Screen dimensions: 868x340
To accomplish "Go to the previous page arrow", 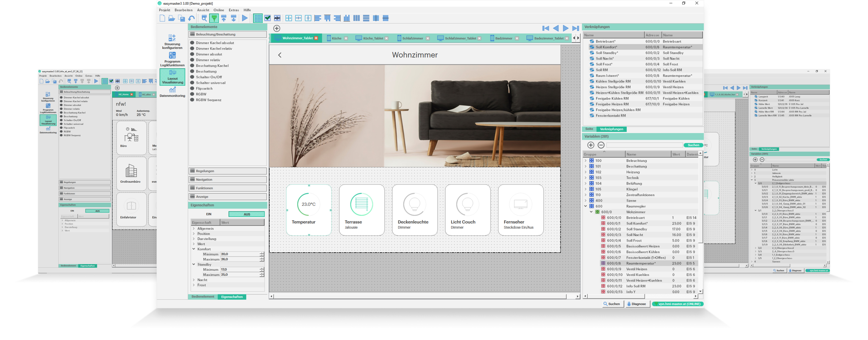I will 556,28.
